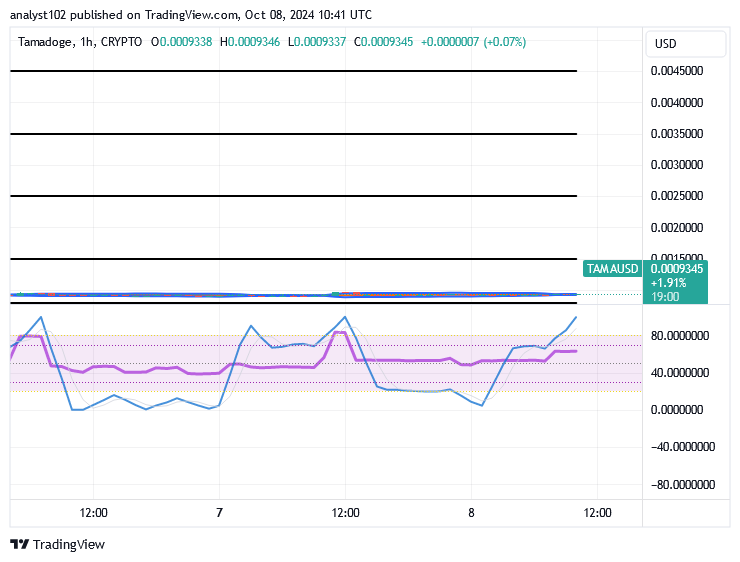This screenshot has height=562, width=740.
Task: Click the time axis label 7
Action: [219, 512]
